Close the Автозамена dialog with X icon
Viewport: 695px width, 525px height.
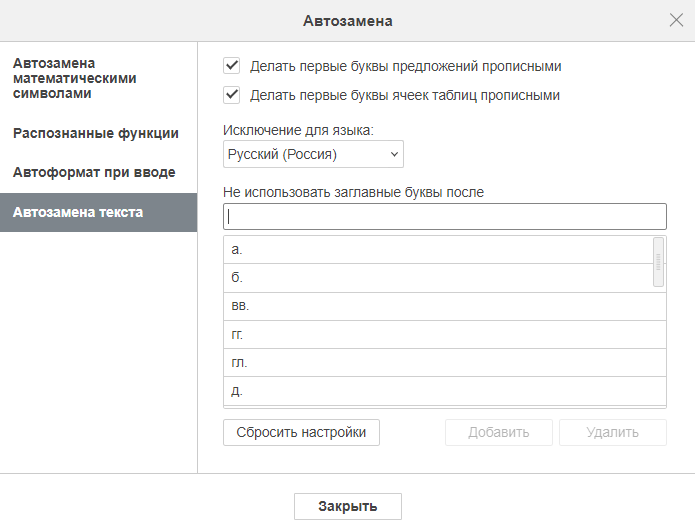pos(676,20)
